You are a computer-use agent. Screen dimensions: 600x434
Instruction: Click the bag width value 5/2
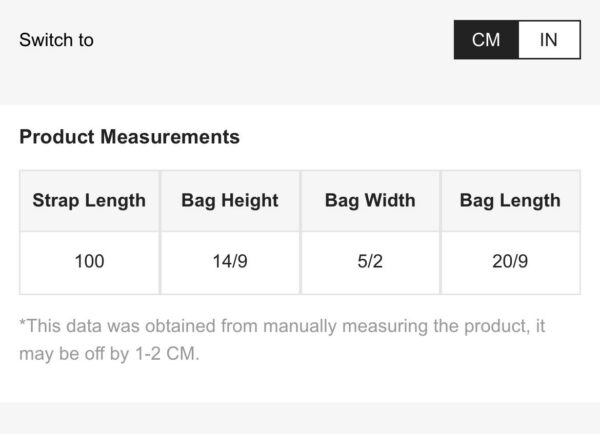click(x=370, y=262)
